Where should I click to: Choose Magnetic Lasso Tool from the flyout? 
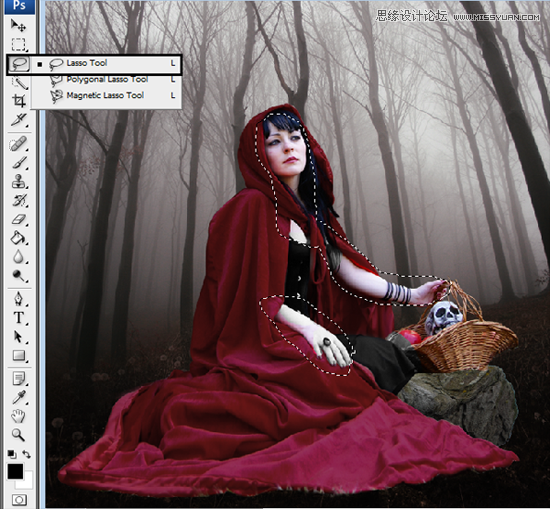click(106, 95)
